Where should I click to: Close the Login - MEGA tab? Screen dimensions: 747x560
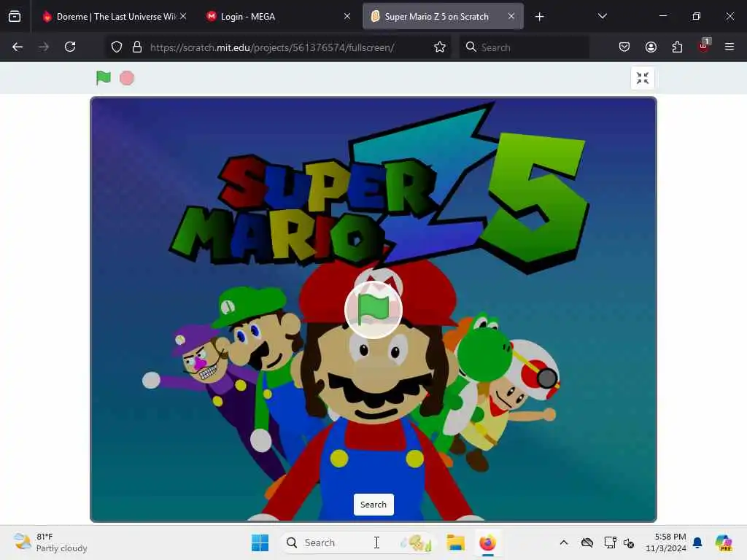pyautogui.click(x=347, y=16)
